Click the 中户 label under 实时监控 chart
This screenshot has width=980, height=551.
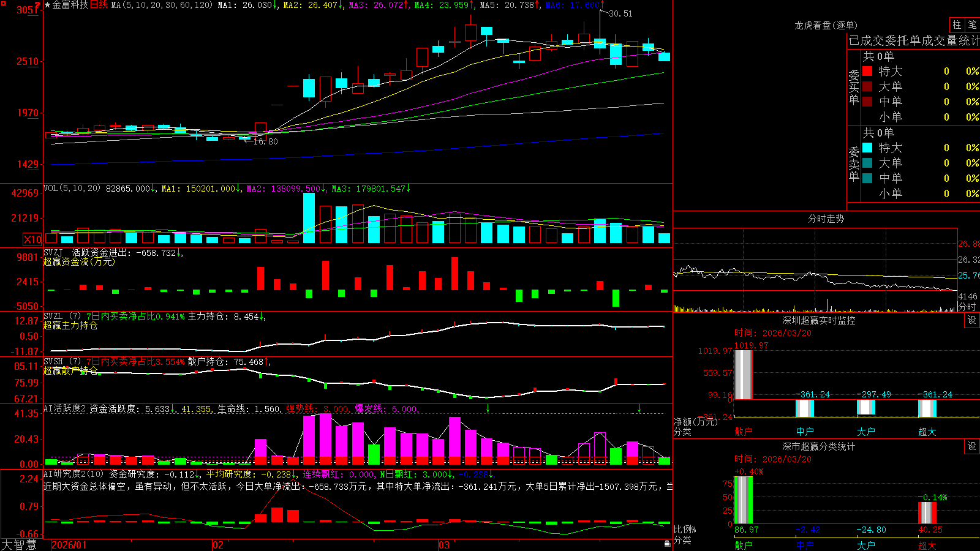click(805, 432)
